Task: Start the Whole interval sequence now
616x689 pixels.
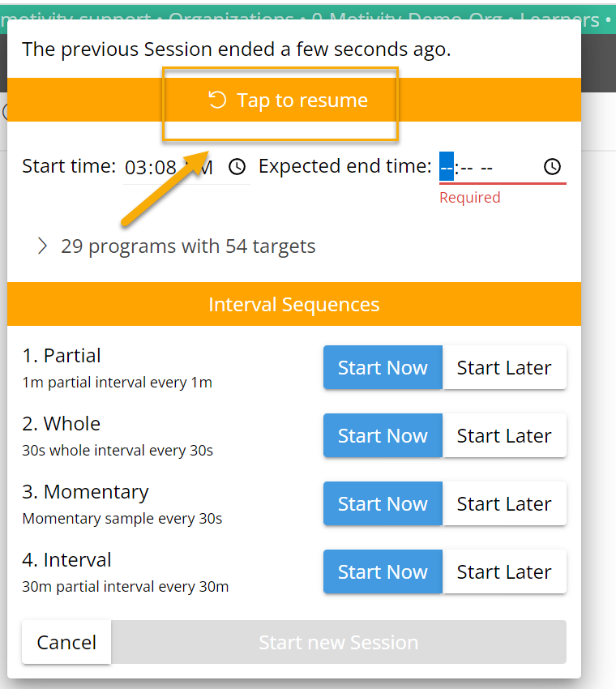Action: [x=383, y=435]
